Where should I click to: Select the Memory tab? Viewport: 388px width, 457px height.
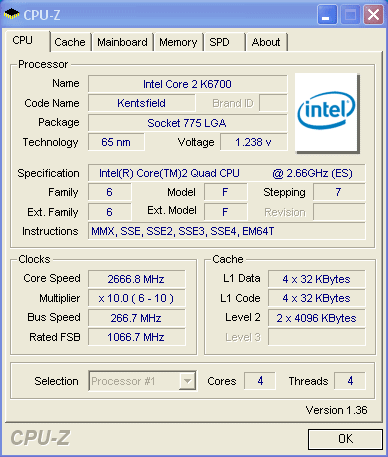coord(178,42)
